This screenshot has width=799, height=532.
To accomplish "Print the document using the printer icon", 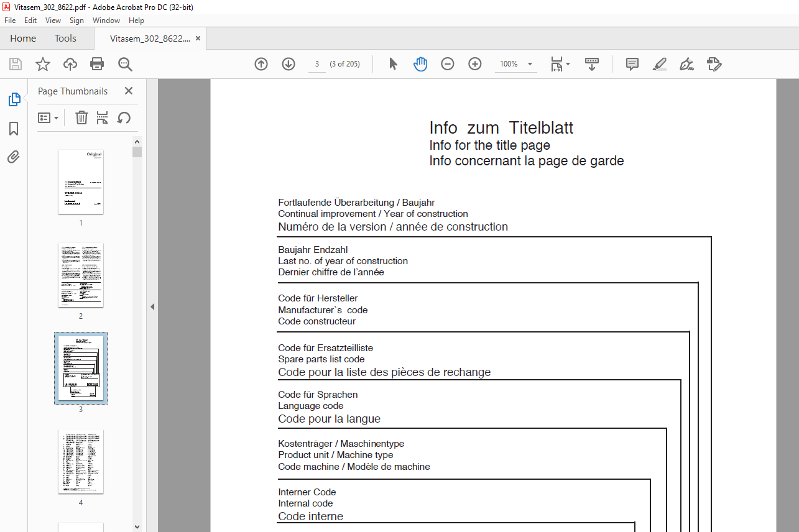I will click(x=97, y=64).
